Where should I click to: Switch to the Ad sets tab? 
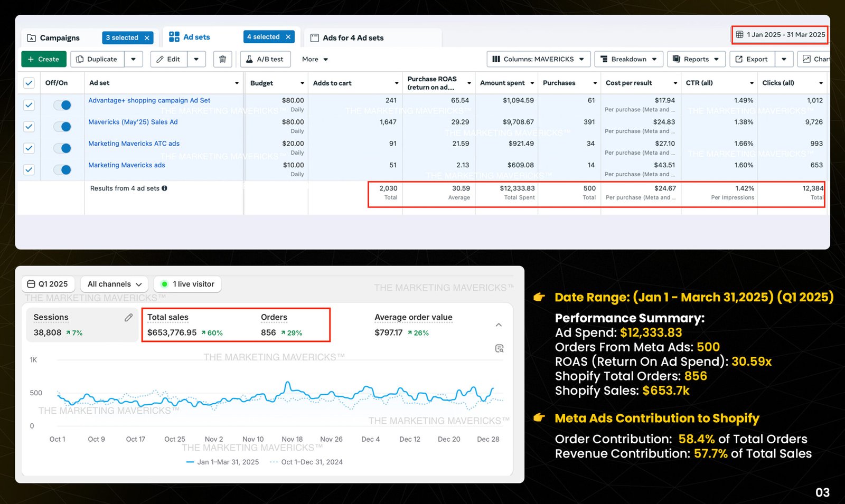point(196,37)
